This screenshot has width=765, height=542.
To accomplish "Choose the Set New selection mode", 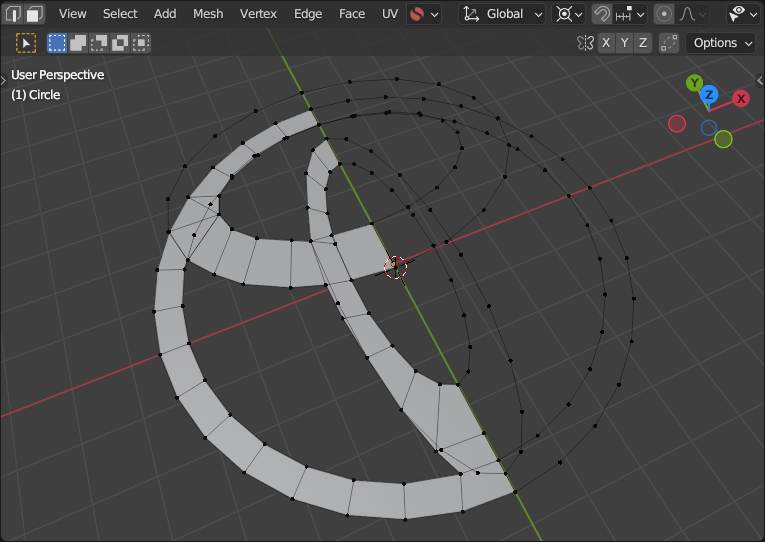I will coord(57,43).
